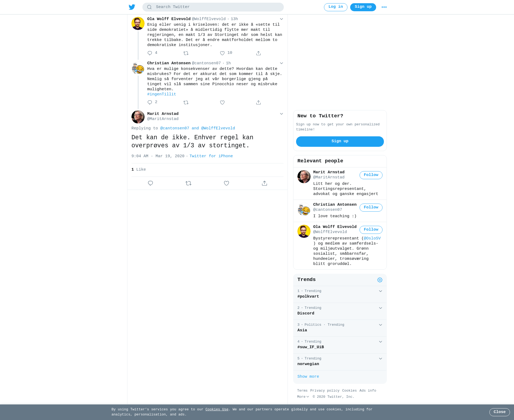Open the #ingenTillit hashtag link
The image size is (514, 420).
tap(162, 94)
